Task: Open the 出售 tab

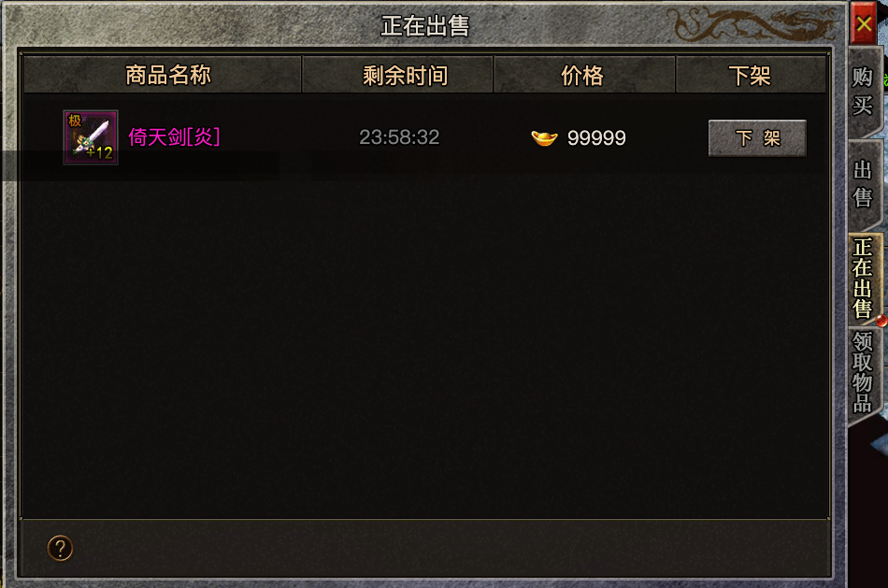Action: pos(864,184)
